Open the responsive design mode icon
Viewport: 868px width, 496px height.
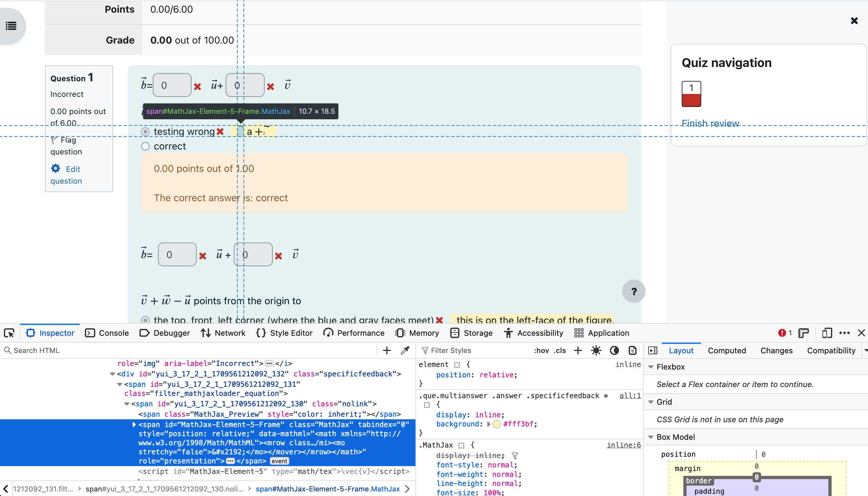click(827, 333)
